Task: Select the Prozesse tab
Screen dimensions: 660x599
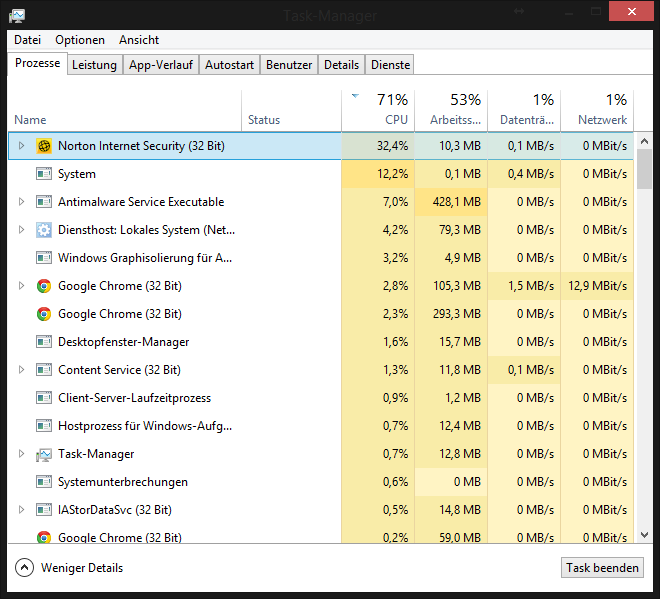Action: coord(37,63)
